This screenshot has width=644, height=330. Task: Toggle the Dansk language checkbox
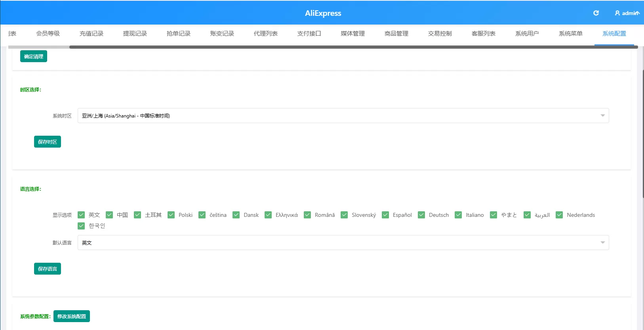click(236, 215)
